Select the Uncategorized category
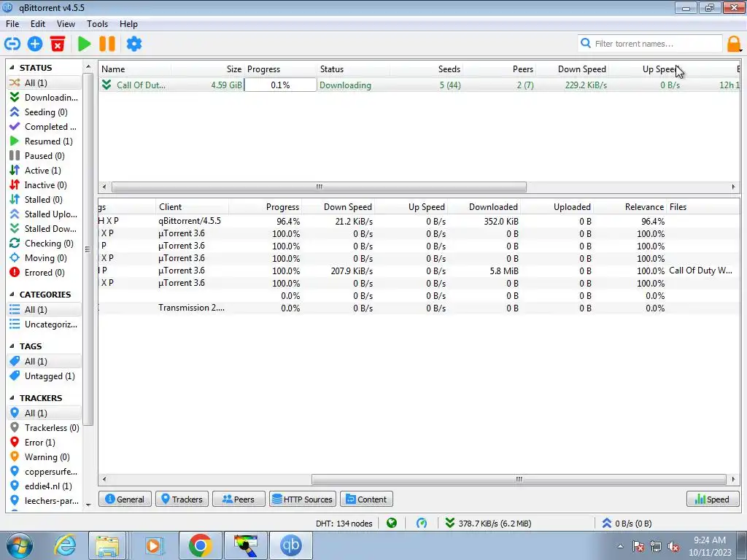747x560 pixels. tap(44, 324)
